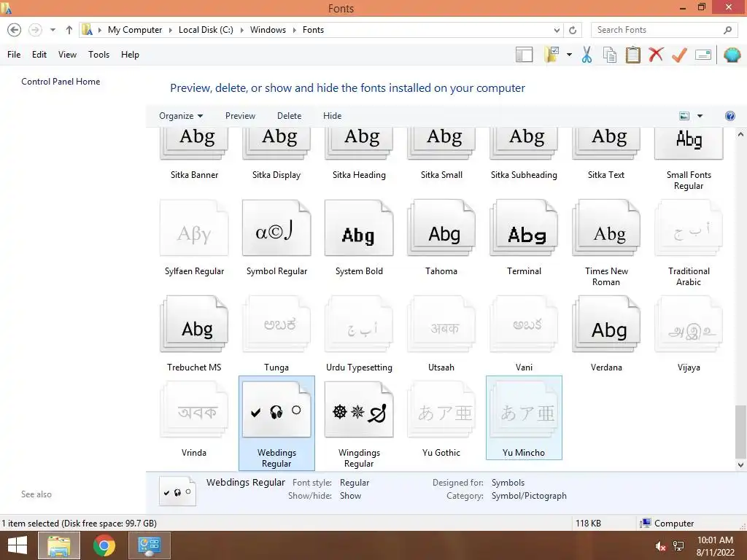Open the Windows Start button

pos(18,545)
